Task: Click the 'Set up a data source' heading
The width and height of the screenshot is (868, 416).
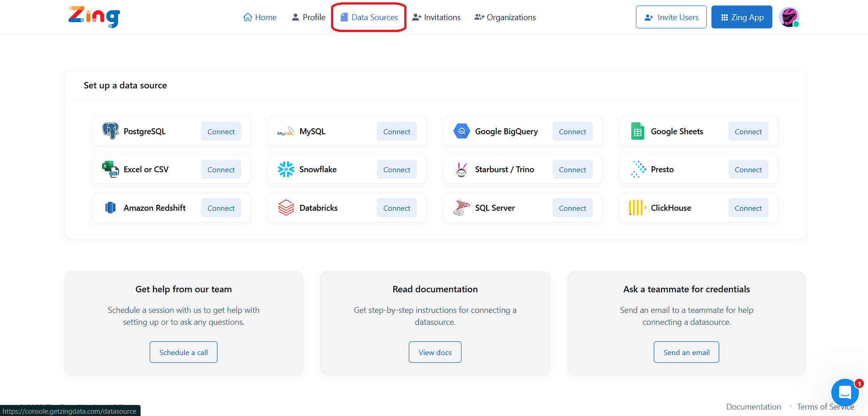Action: point(125,85)
